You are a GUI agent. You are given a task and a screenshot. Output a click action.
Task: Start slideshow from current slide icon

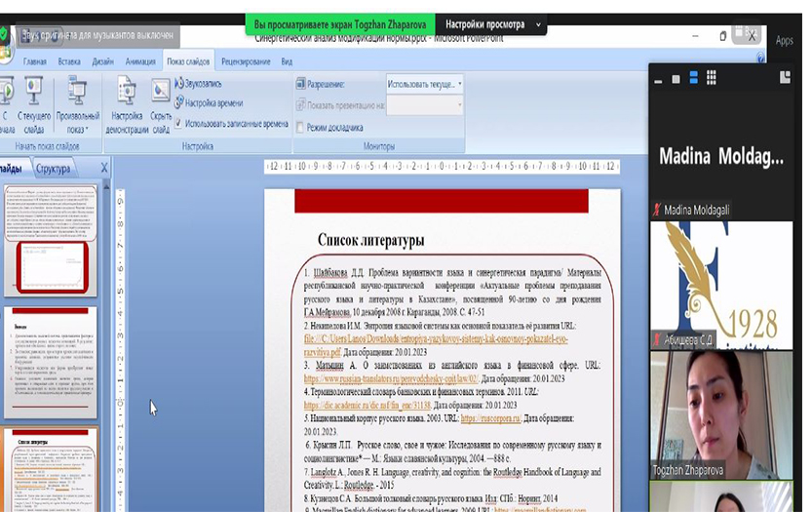(x=33, y=96)
